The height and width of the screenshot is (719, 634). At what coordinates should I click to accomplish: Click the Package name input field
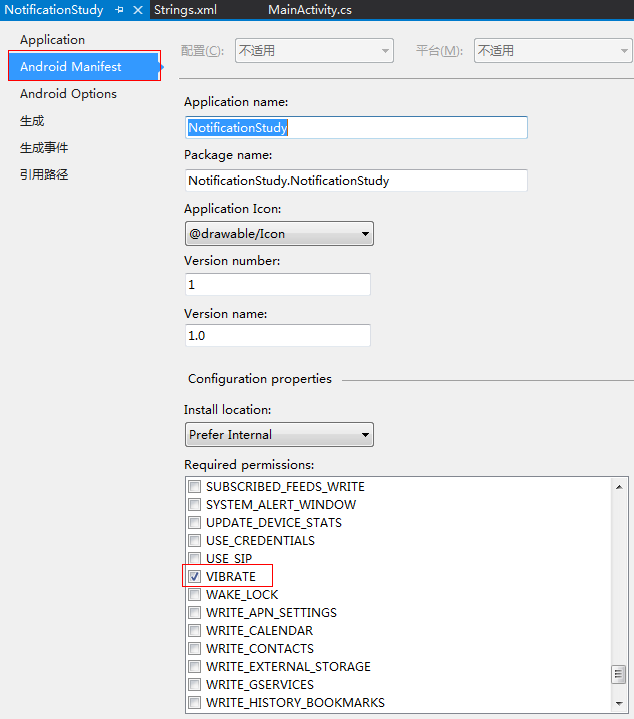click(356, 181)
